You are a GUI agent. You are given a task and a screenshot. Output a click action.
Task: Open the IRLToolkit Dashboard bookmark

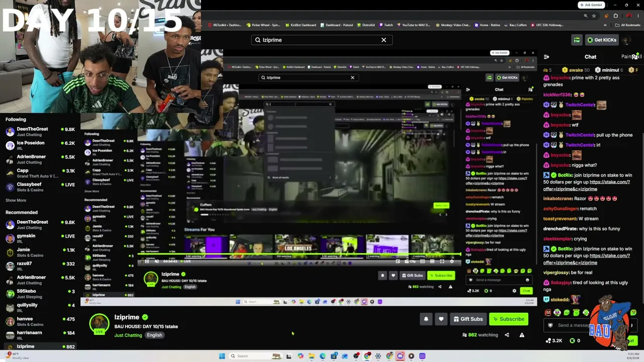pyautogui.click(x=225, y=25)
